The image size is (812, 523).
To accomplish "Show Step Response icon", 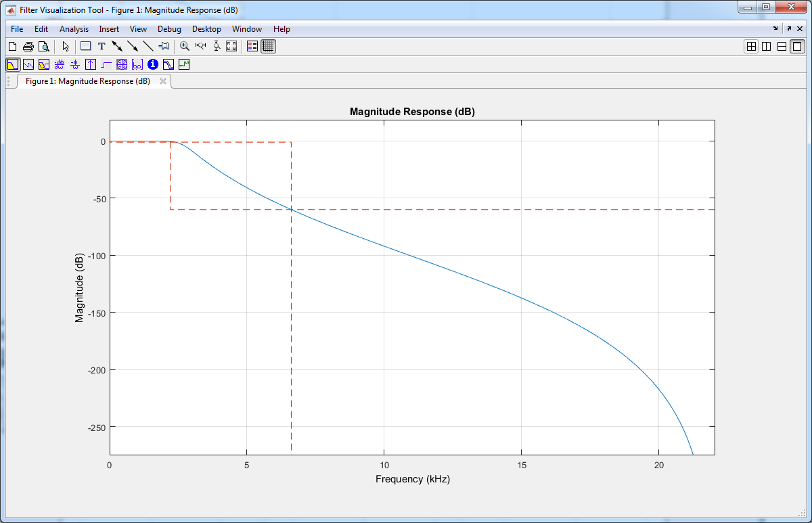I will (106, 64).
